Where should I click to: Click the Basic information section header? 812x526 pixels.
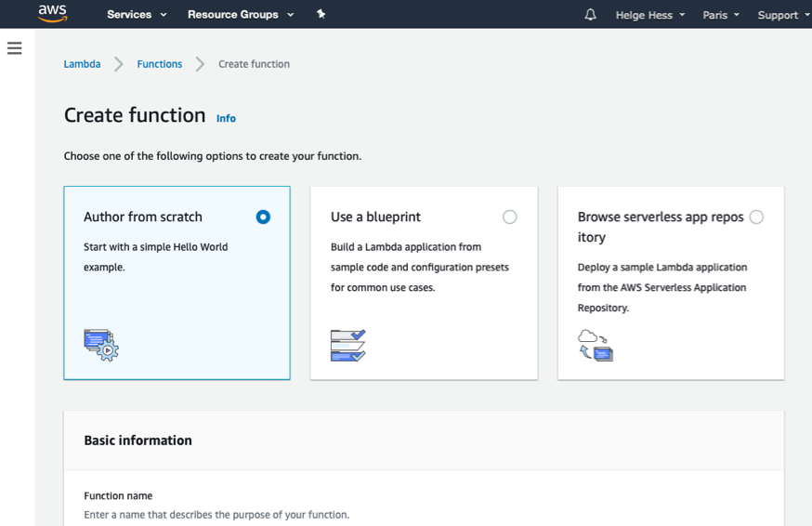click(x=138, y=440)
